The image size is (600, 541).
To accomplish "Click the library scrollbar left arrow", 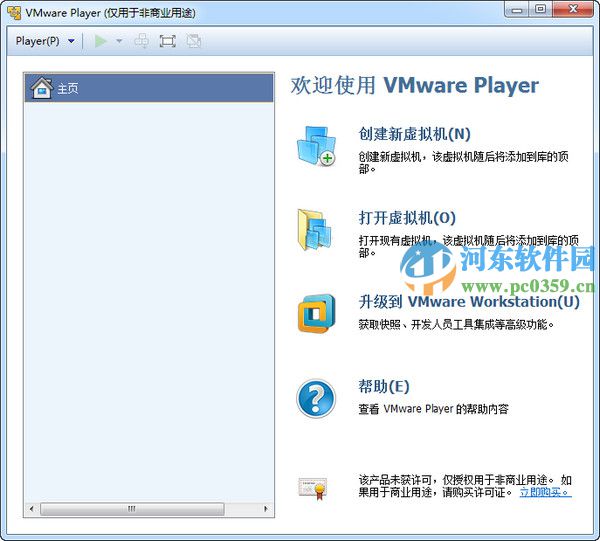I will (31, 509).
